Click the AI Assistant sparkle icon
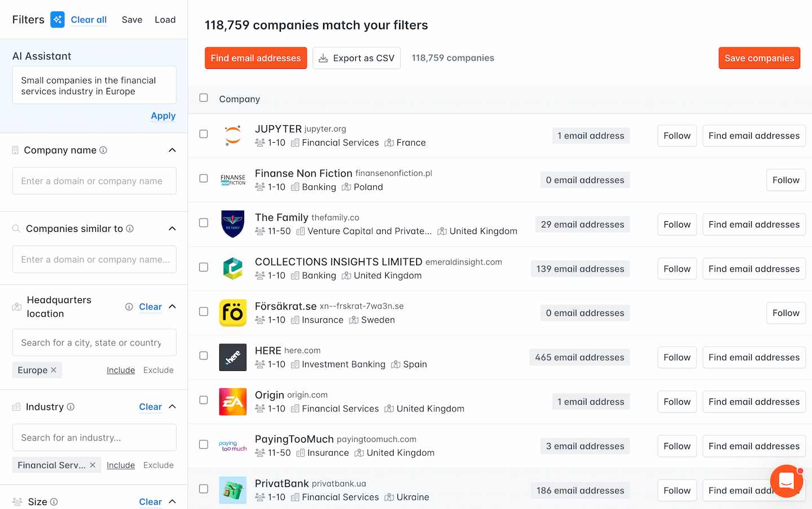This screenshot has width=812, height=509. 58,20
